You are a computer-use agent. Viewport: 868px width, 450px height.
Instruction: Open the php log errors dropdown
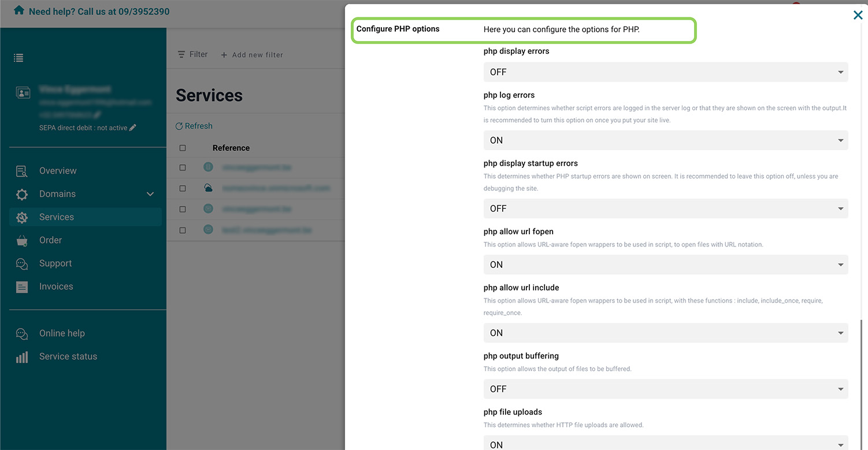click(666, 141)
